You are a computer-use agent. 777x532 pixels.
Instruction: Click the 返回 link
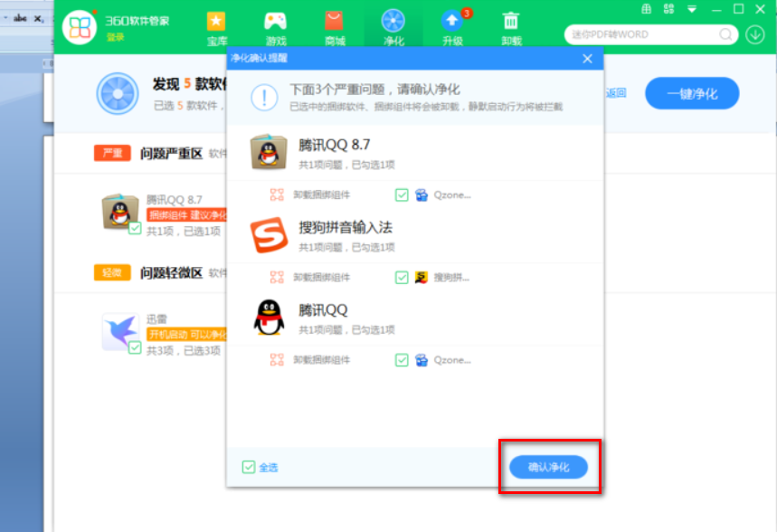(616, 93)
